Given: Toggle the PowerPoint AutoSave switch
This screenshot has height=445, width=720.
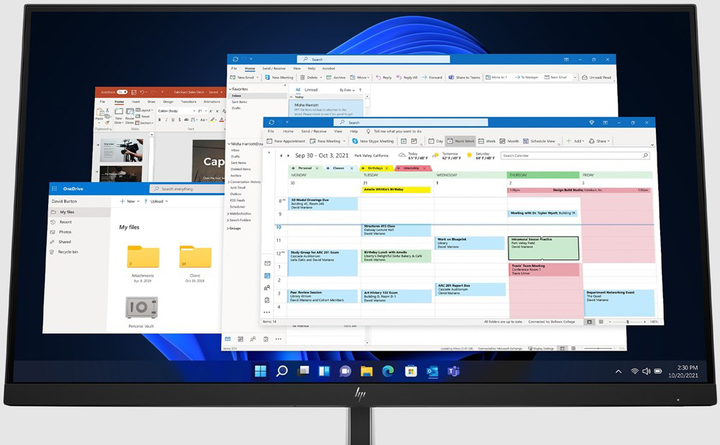Looking at the screenshot, I should point(122,92).
